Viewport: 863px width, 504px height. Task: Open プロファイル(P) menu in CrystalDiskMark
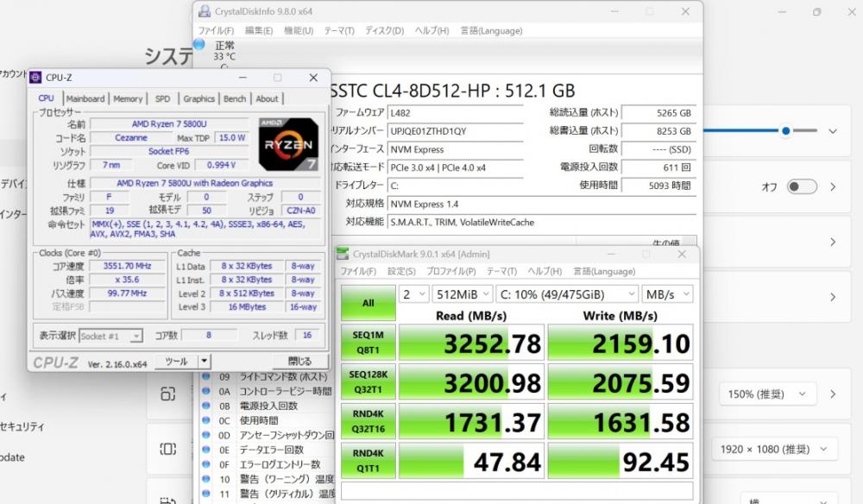[450, 271]
